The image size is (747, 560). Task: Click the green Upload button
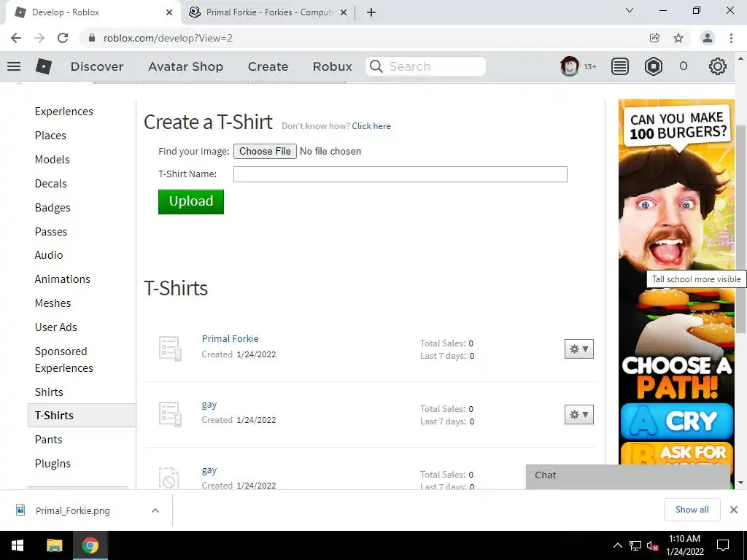tap(190, 201)
